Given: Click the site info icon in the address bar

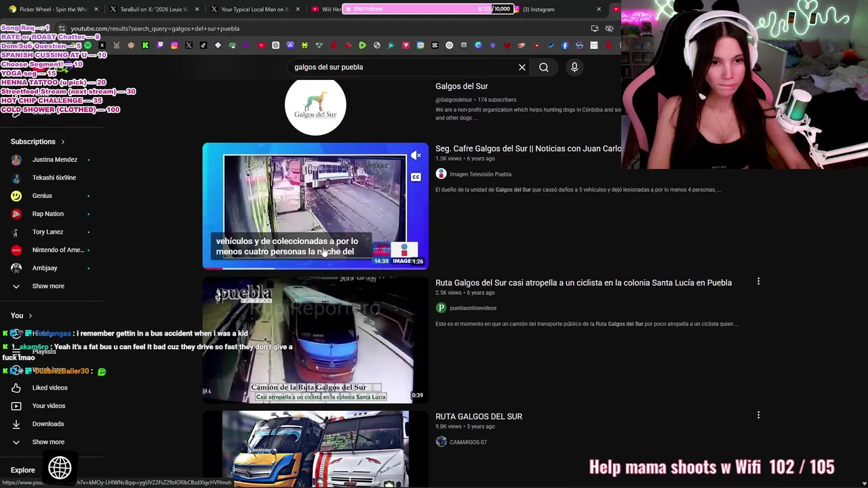Looking at the screenshot, I should [62, 28].
